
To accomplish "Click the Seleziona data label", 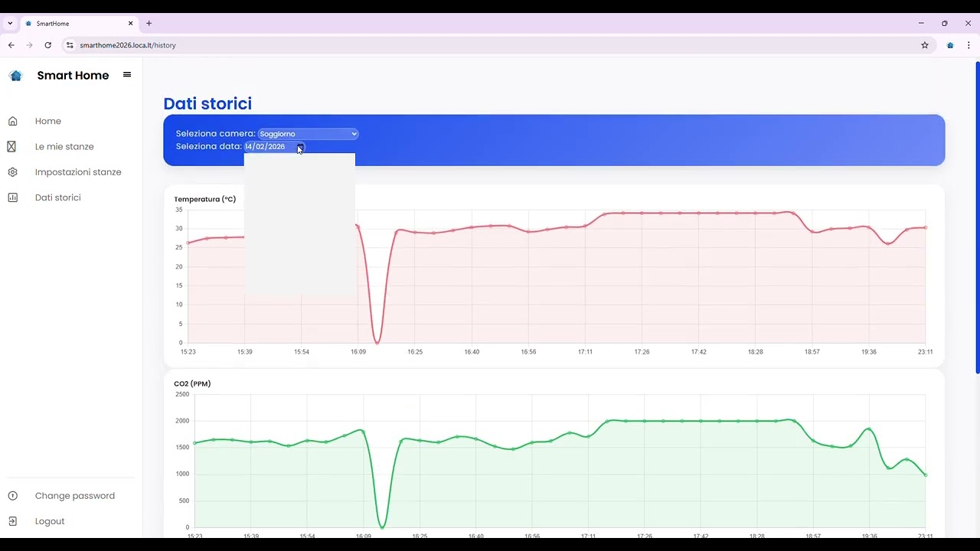I will click(208, 146).
